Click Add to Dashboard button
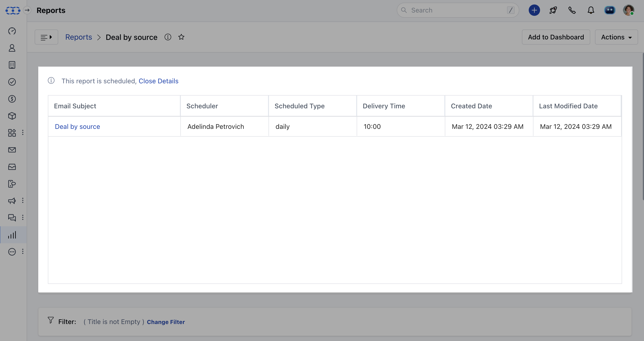The height and width of the screenshot is (341, 644). tap(556, 37)
